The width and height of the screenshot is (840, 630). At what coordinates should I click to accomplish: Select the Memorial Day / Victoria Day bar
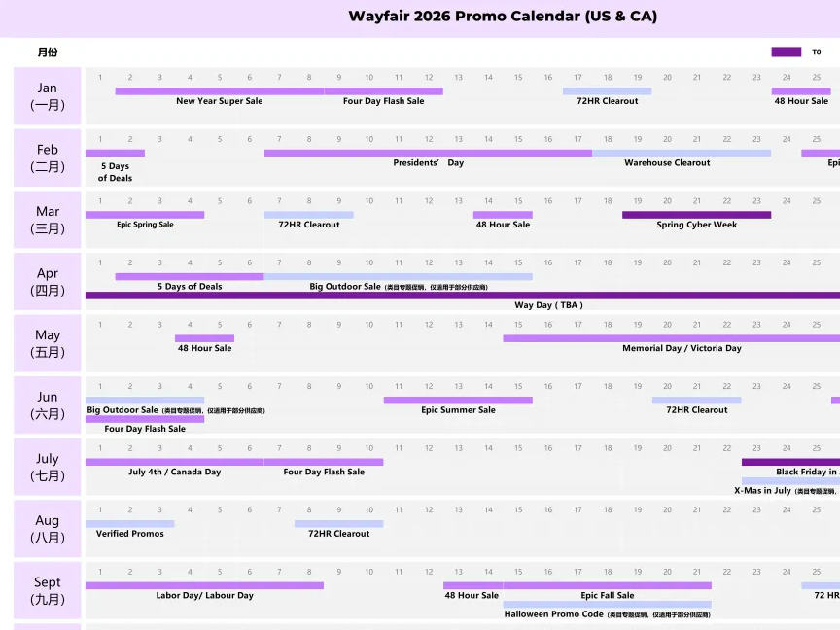pyautogui.click(x=671, y=338)
